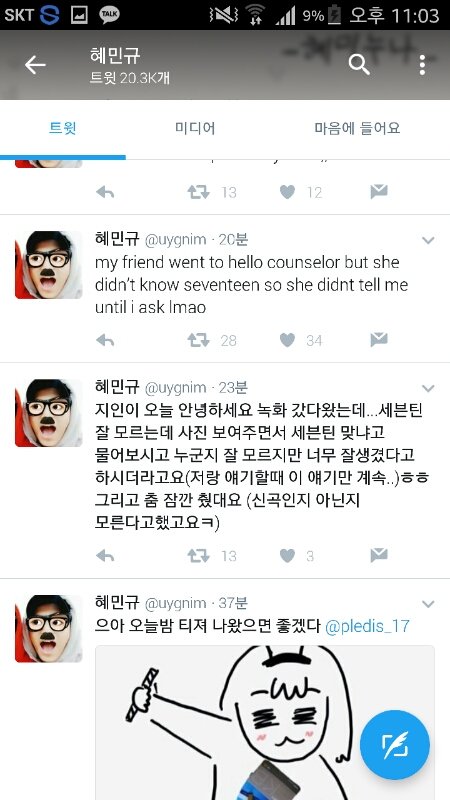Switch to the 미디어 tab

point(195,128)
